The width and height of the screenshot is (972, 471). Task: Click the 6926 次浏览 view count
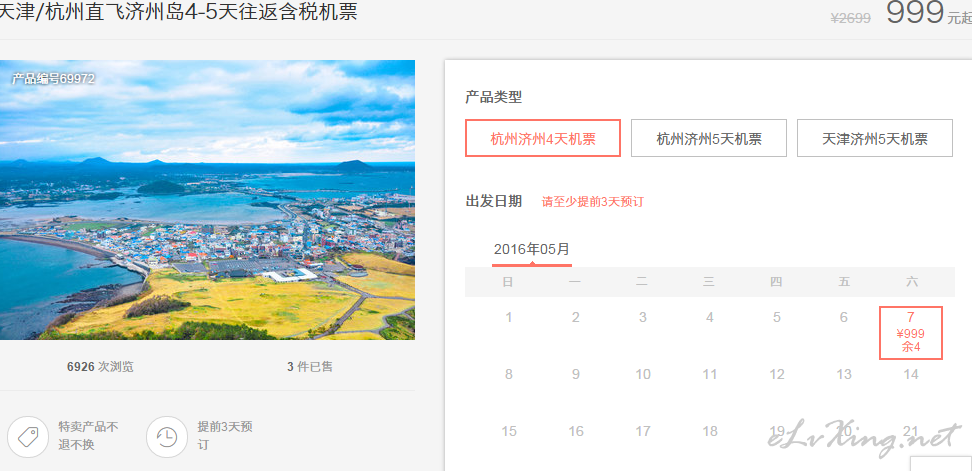click(x=100, y=367)
